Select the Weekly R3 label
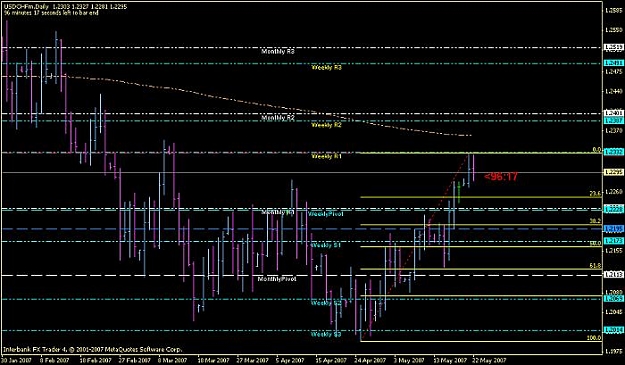The height and width of the screenshot is (365, 625). tap(326, 67)
